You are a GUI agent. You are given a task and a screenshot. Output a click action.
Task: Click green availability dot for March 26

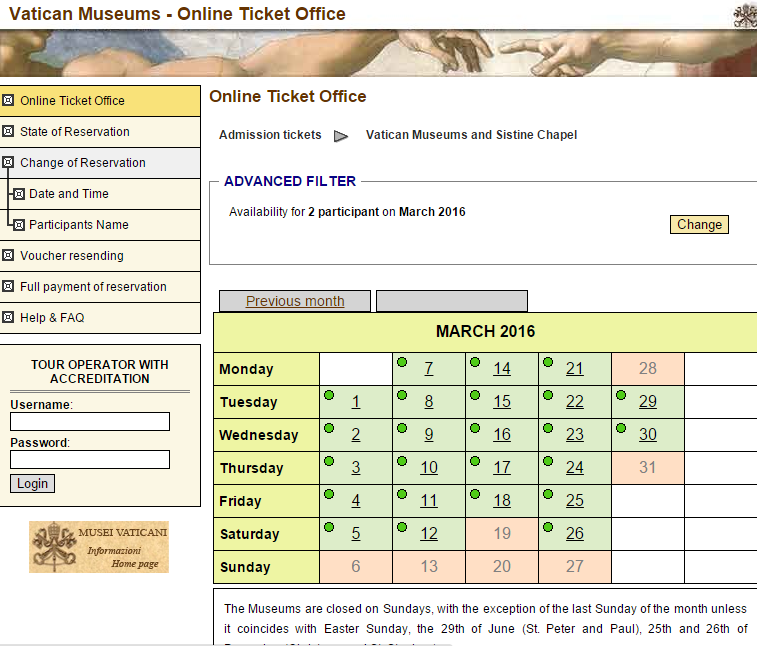click(x=548, y=527)
